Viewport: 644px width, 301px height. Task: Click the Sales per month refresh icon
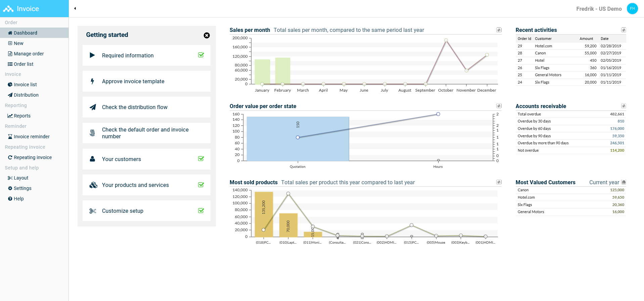499,30
